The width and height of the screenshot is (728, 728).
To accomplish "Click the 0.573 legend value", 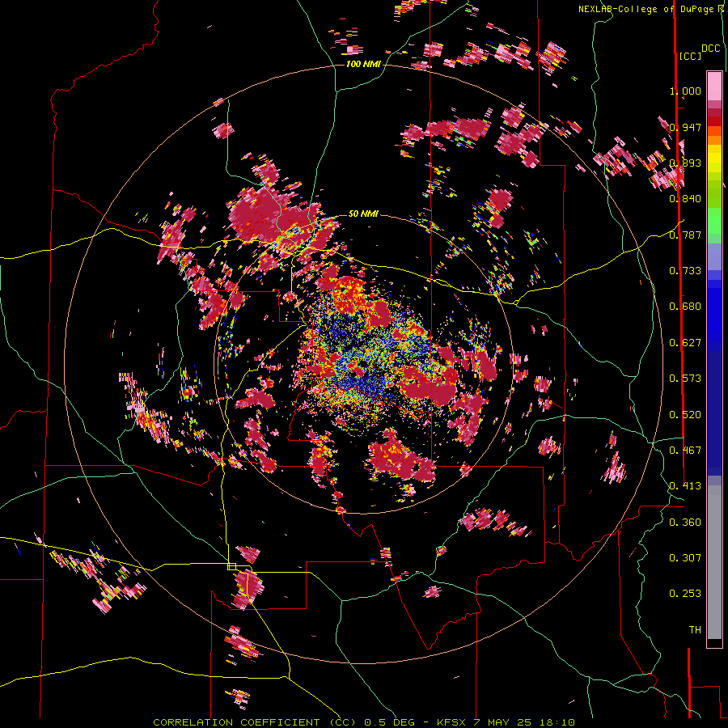I will pos(685,378).
